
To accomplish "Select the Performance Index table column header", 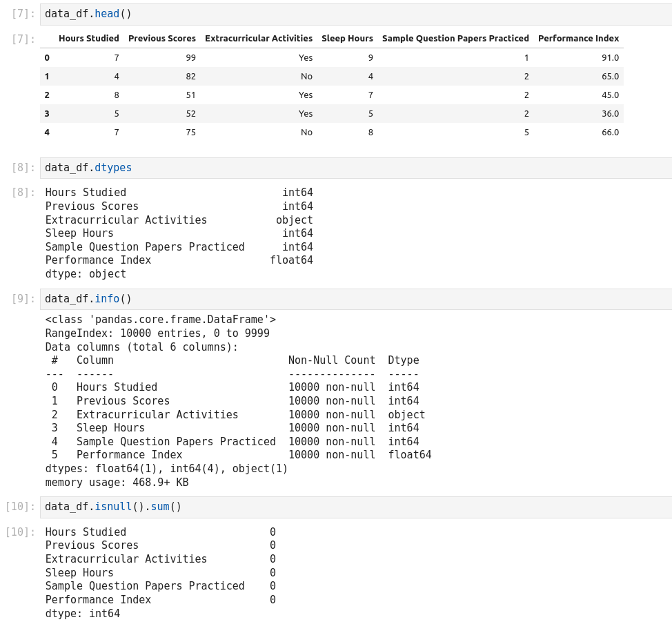I will tap(578, 39).
